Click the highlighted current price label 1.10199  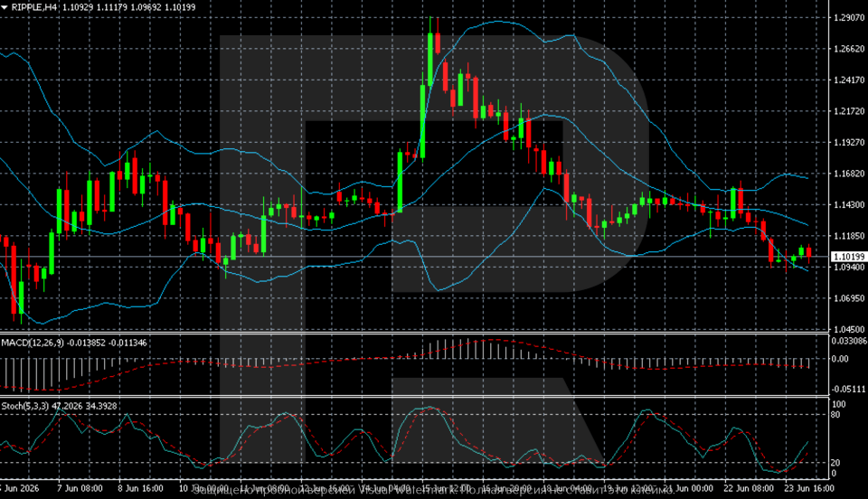[x=849, y=257]
